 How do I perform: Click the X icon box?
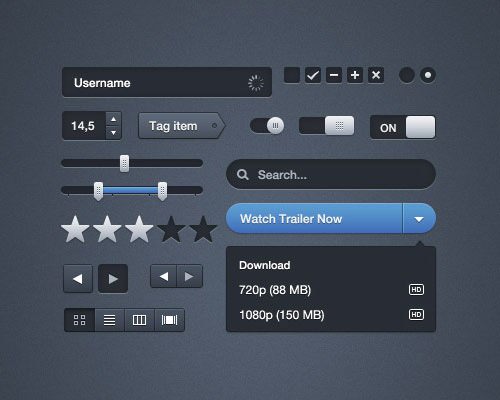click(376, 75)
